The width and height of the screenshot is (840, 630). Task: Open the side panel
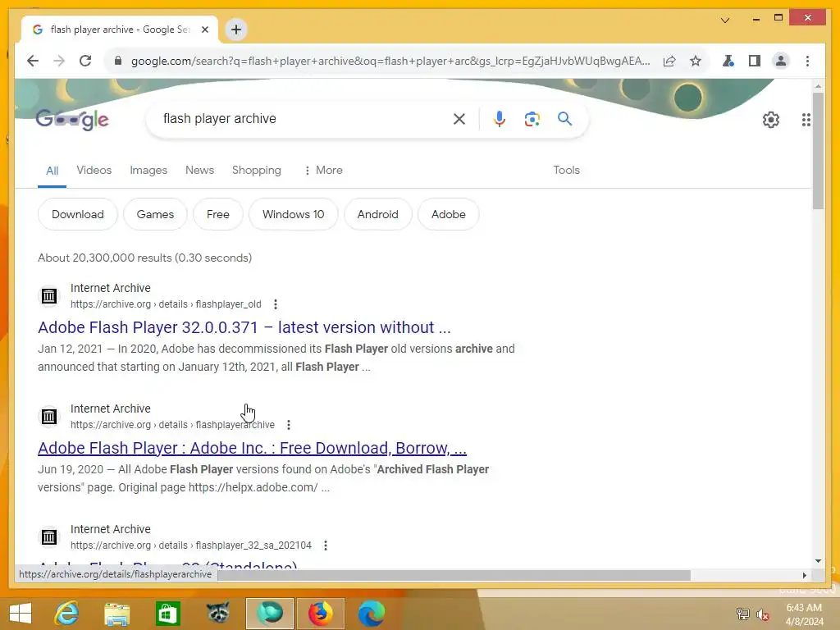click(x=755, y=61)
